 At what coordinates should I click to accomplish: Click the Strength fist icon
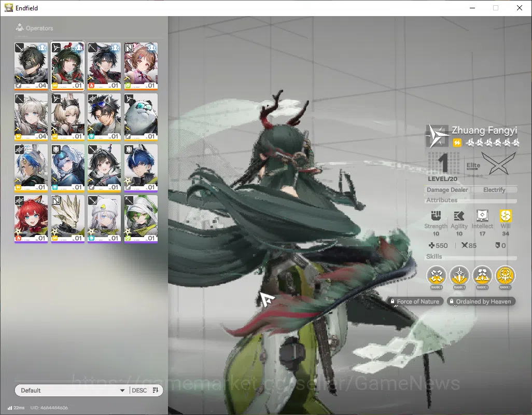436,215
